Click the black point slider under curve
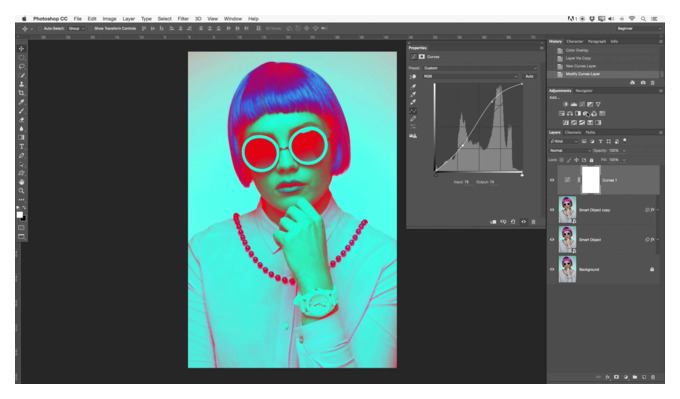 (435, 175)
